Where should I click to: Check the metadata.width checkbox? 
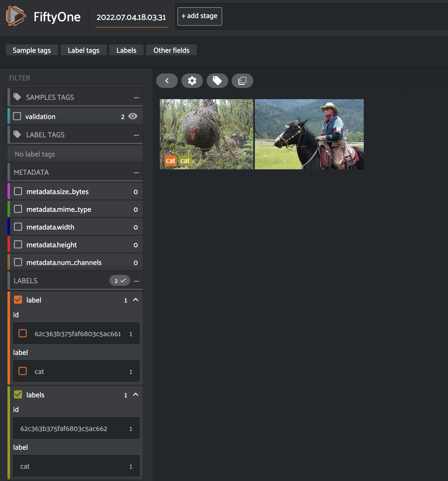18,227
